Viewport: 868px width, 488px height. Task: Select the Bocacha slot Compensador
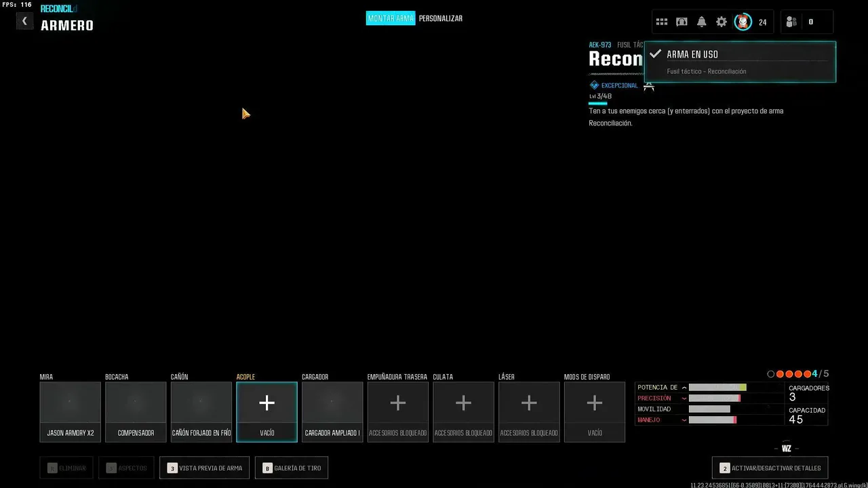pyautogui.click(x=136, y=411)
